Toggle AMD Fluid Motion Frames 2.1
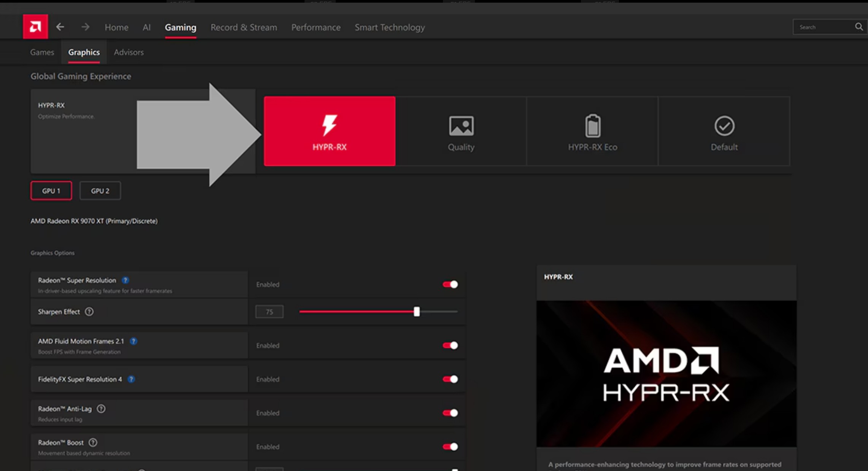The width and height of the screenshot is (868, 471). (x=450, y=345)
